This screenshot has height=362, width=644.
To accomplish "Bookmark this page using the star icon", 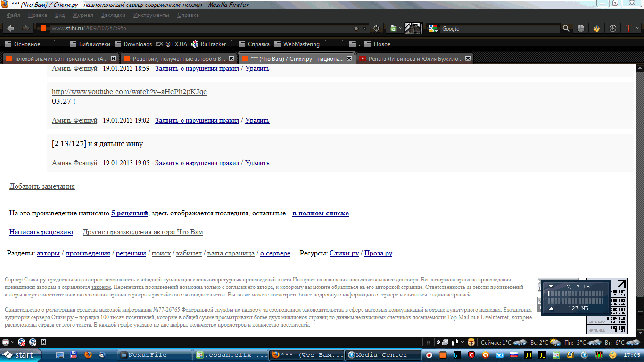I will (356, 28).
